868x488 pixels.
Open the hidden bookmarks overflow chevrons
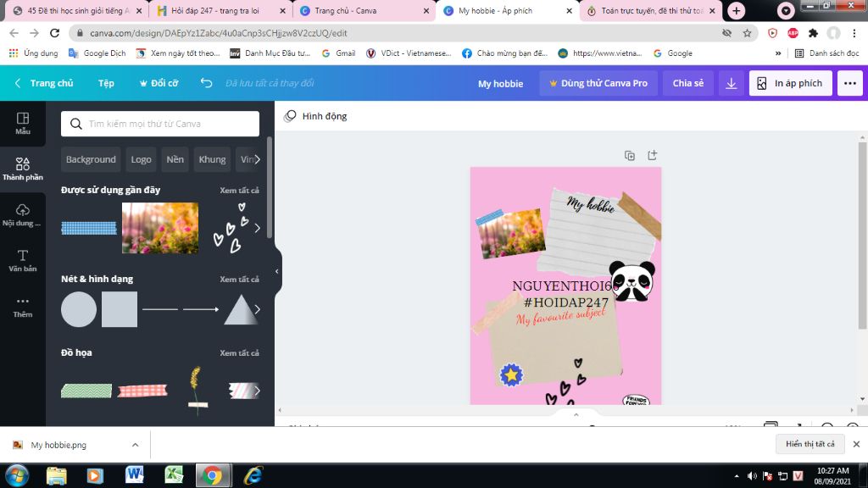click(778, 53)
